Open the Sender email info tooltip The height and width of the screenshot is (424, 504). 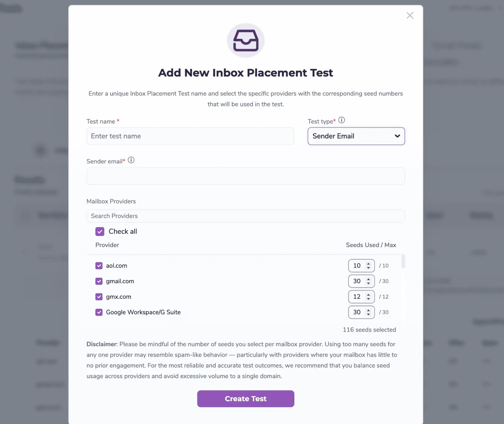[131, 160]
